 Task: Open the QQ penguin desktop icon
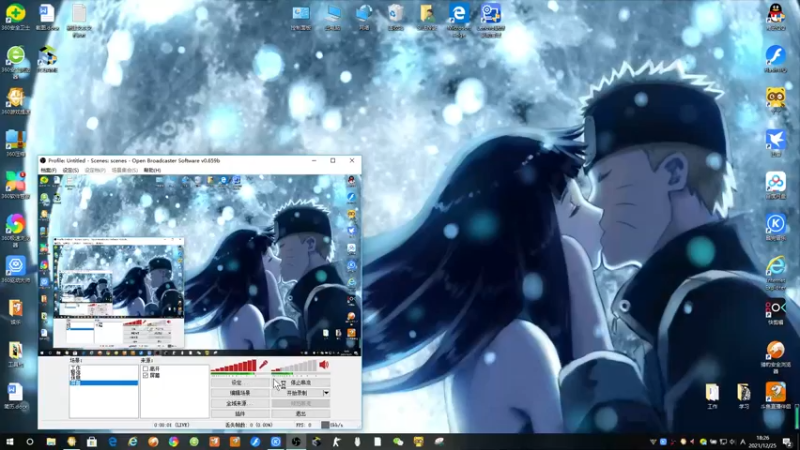(x=776, y=16)
